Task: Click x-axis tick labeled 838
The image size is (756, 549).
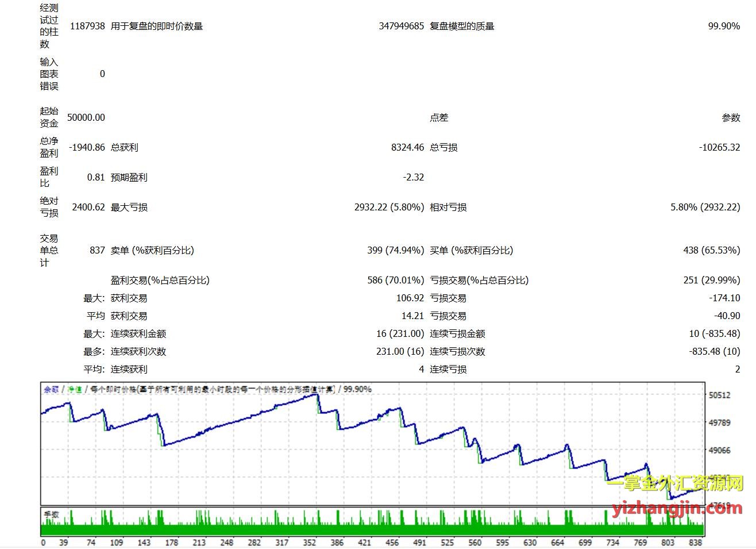Action: coord(695,542)
